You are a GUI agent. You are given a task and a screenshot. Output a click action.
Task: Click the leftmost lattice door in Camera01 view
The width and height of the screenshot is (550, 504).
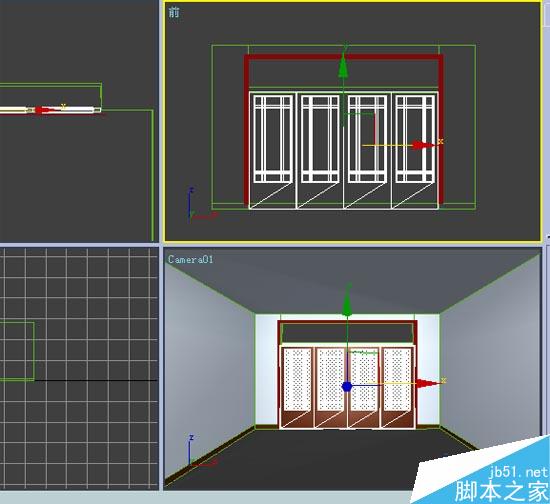(x=297, y=387)
